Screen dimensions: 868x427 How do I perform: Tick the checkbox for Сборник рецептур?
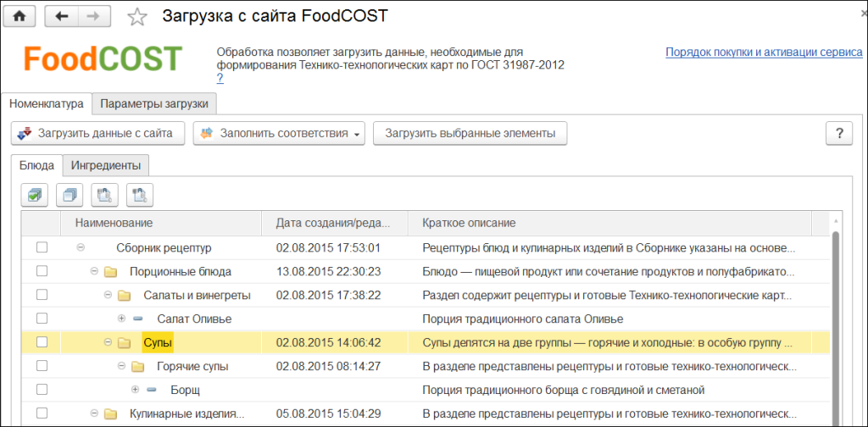tap(42, 247)
